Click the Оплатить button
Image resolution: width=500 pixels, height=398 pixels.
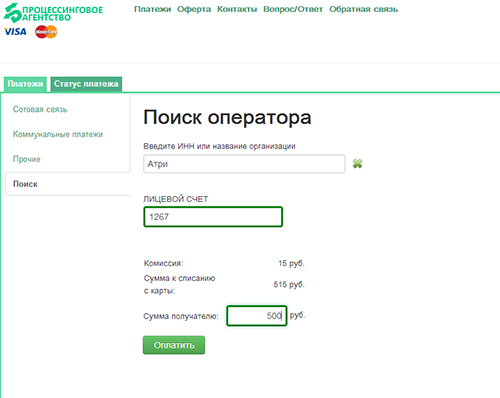click(174, 345)
